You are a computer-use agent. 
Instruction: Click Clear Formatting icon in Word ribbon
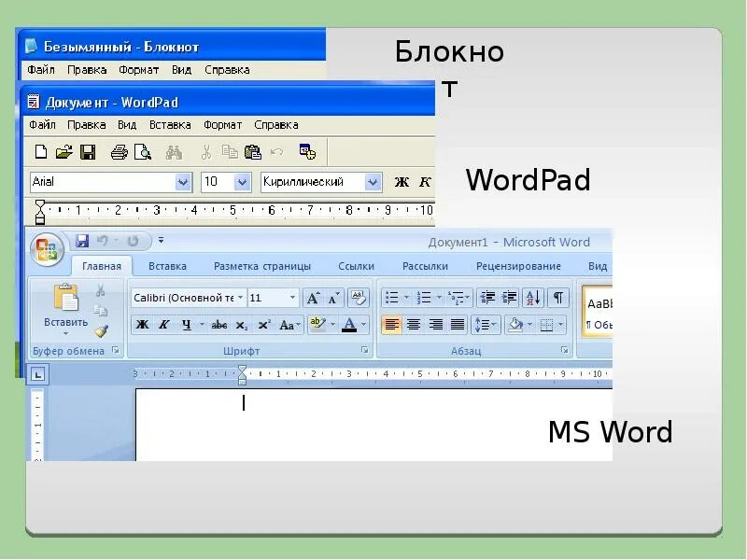(358, 298)
